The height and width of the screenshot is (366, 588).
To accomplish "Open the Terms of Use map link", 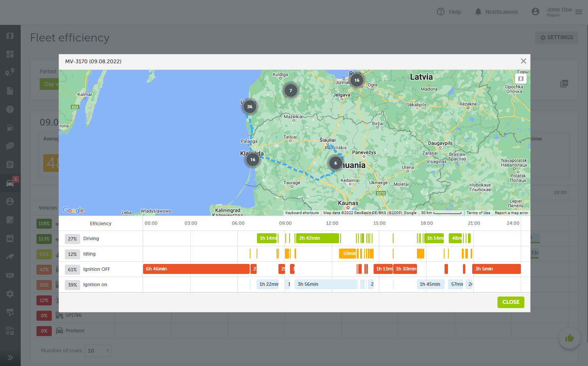I will (x=478, y=213).
